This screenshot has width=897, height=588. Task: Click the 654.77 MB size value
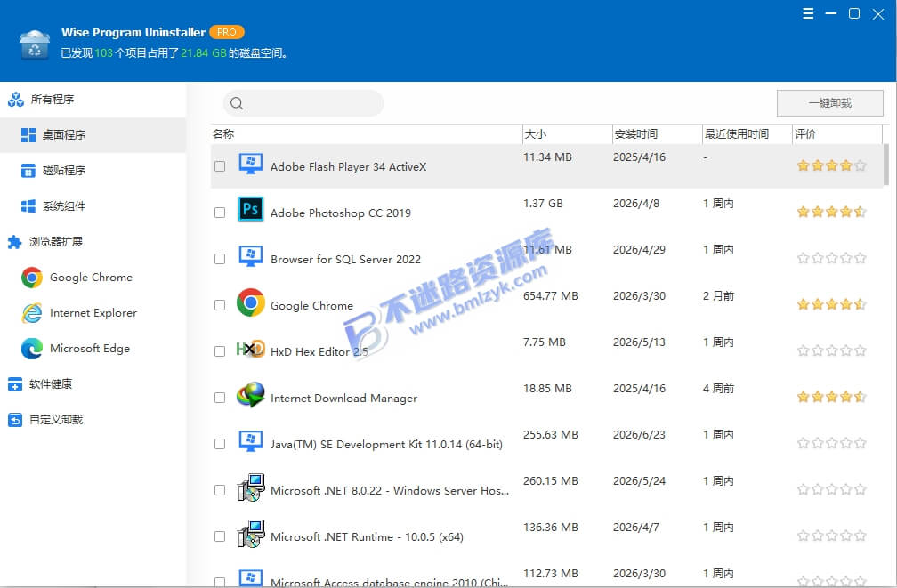coord(550,296)
